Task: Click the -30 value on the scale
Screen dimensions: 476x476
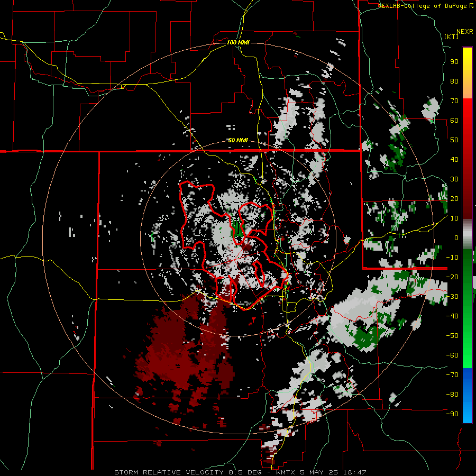Action: 452,297
